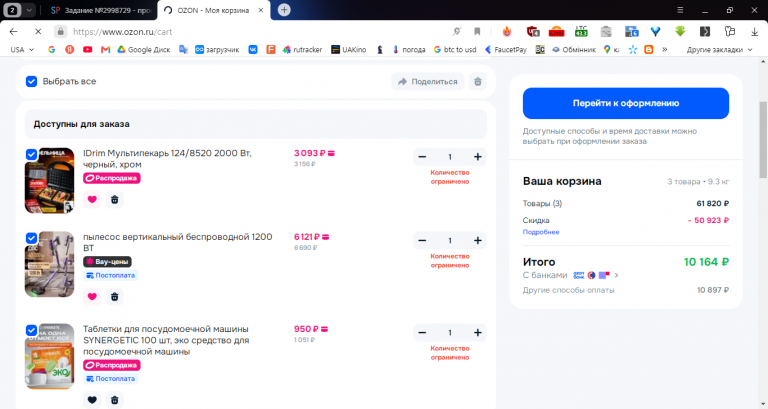Remove пылесос вертикальный via trash icon

pyautogui.click(x=115, y=296)
